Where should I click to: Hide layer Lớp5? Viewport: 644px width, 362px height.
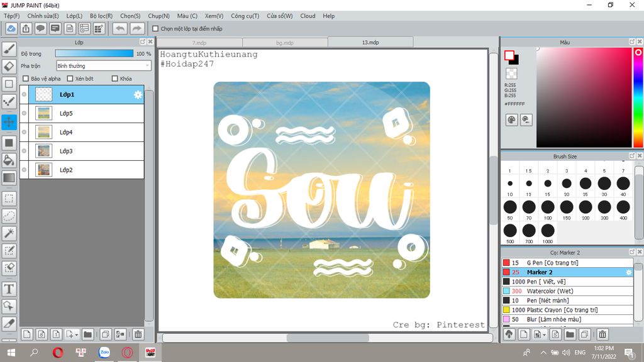tap(25, 113)
